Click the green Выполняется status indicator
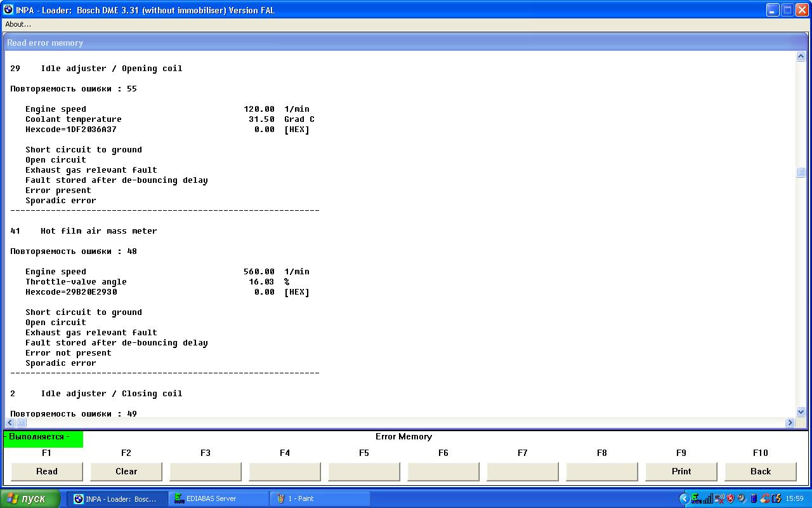 (x=43, y=439)
